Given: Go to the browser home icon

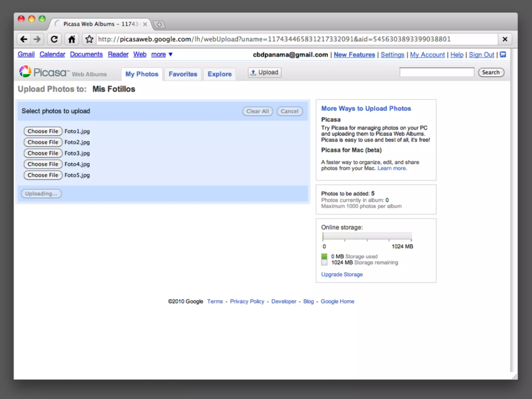Looking at the screenshot, I should [x=72, y=39].
